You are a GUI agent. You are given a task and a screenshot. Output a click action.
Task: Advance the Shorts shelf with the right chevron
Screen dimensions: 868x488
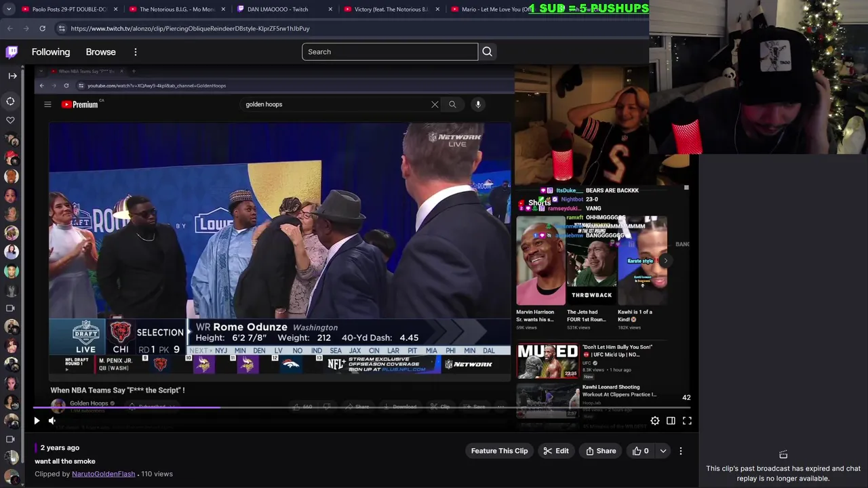(x=665, y=260)
